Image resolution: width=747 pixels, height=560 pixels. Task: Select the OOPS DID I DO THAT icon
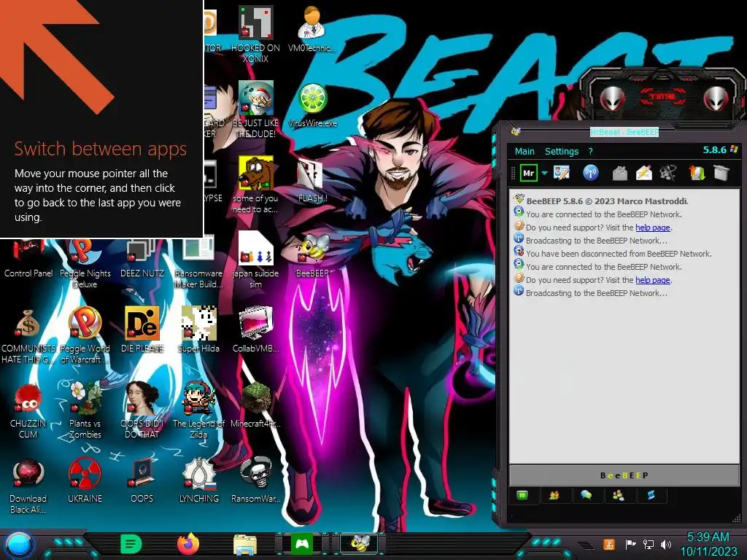pos(142,410)
